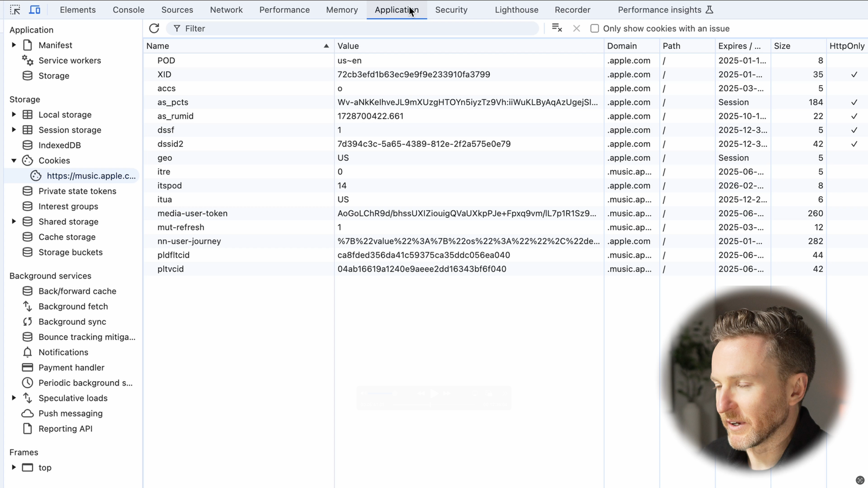Toggle the device toolbar icon
Screen dimensions: 868x488
[35, 9]
